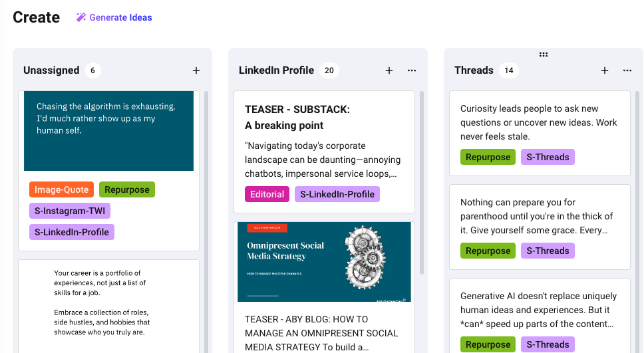Add a new card to Unassigned column
The image size is (644, 353).
tap(196, 70)
